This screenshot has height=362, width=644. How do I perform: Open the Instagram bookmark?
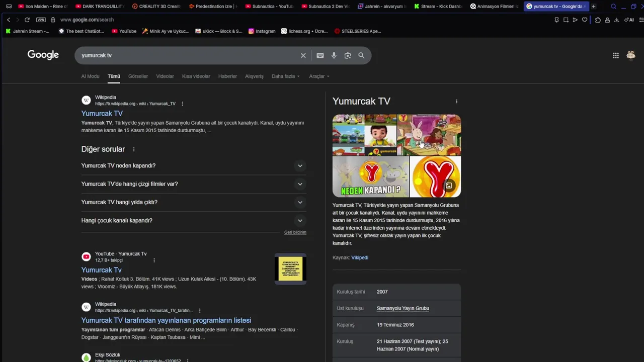point(262,31)
